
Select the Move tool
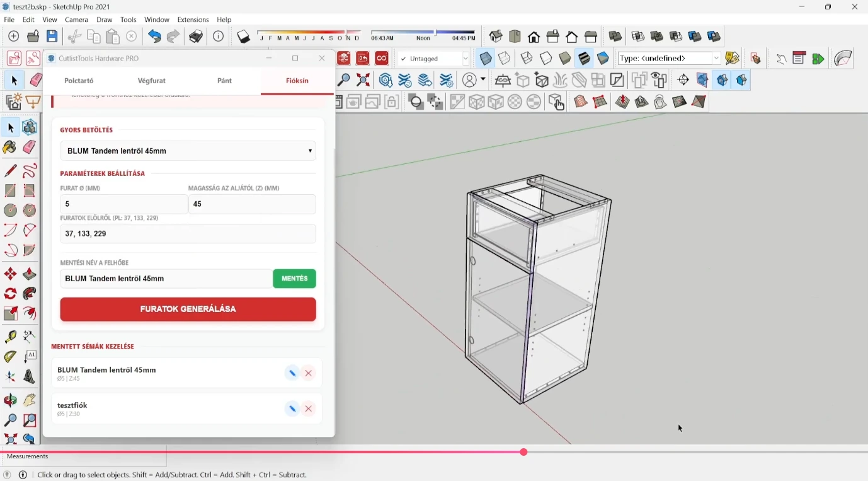coord(10,274)
